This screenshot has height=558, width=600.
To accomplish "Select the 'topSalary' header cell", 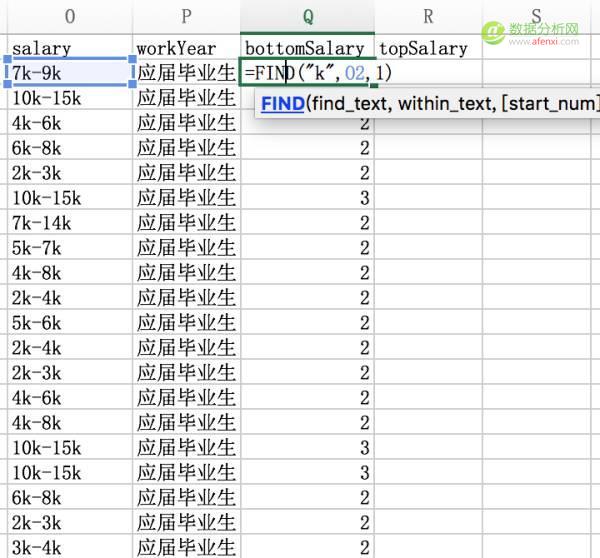I will click(428, 47).
